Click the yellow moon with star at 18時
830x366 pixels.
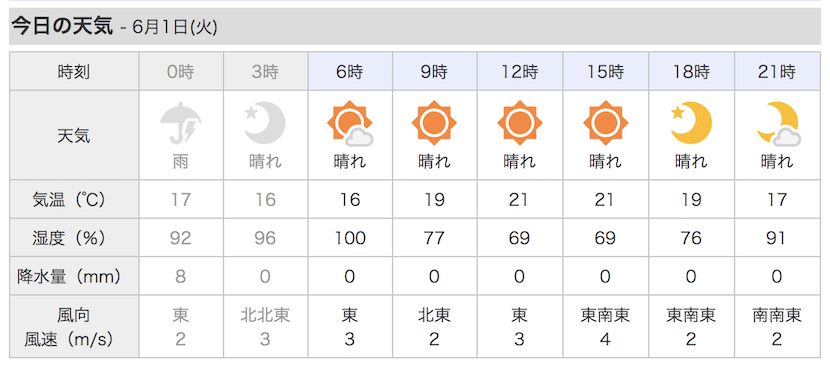coord(691,123)
